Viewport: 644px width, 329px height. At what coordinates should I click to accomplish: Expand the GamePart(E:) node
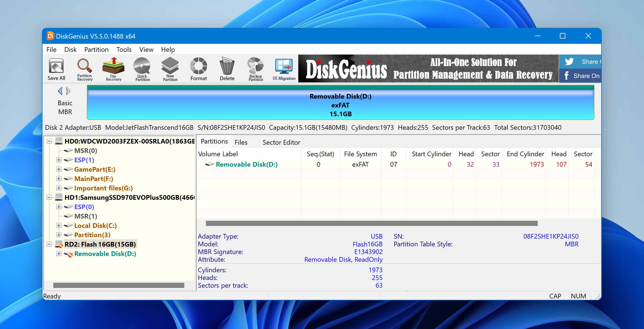(x=58, y=169)
